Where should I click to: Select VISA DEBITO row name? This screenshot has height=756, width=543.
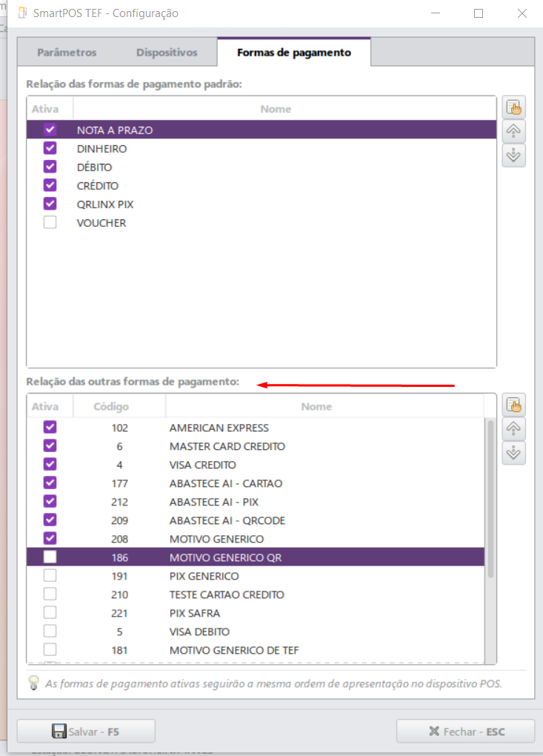[x=199, y=631]
